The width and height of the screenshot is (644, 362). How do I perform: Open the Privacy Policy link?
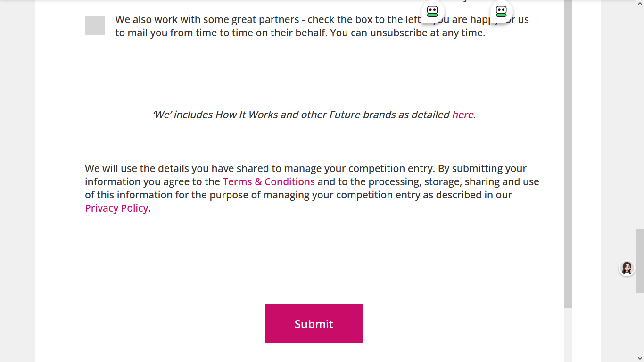coord(116,208)
